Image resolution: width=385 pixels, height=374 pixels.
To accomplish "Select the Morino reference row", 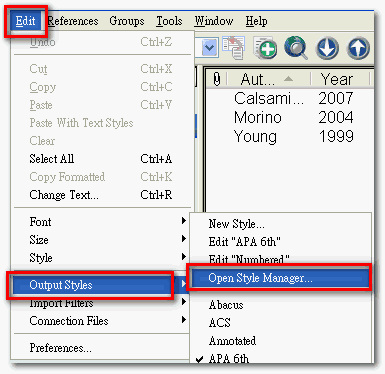I will (x=289, y=117).
